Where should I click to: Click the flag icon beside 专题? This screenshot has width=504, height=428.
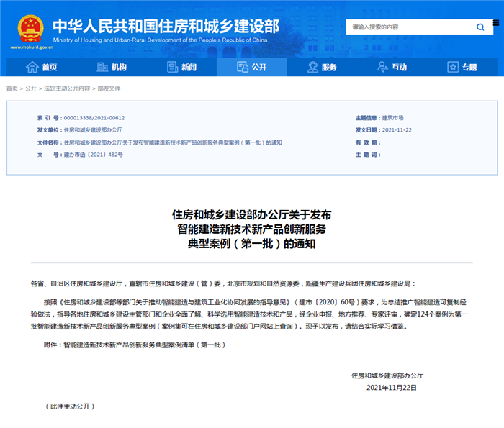pos(452,67)
